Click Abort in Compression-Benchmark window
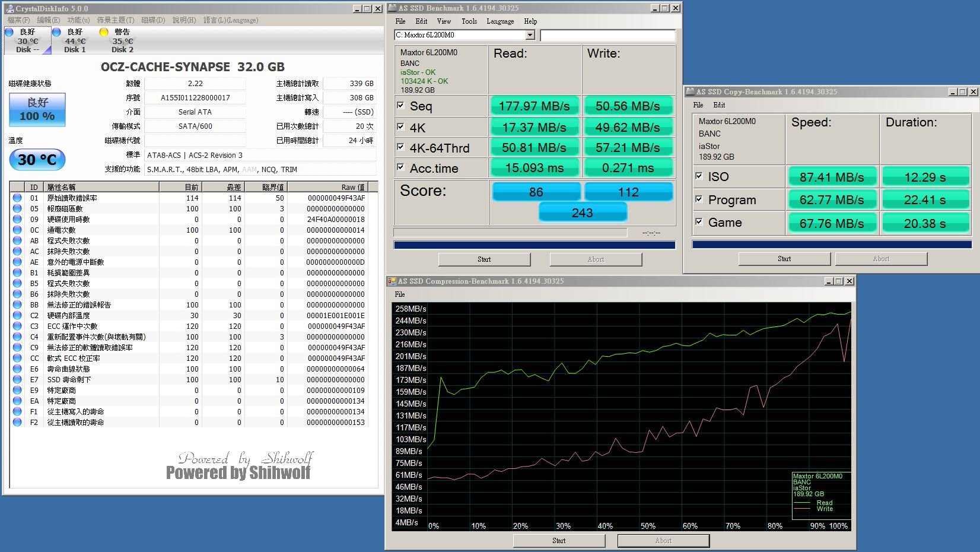 pyautogui.click(x=663, y=541)
